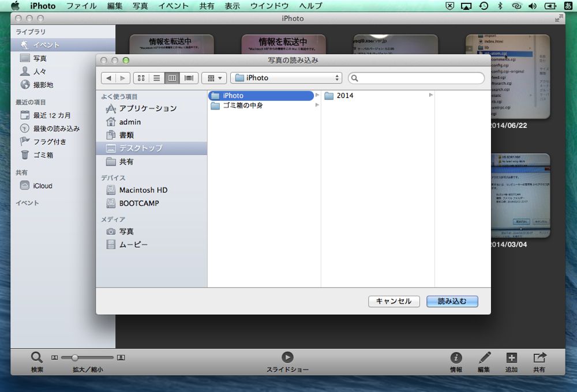The width and height of the screenshot is (577, 392).
Task: Go forward with the dialog's forward arrow
Action: coord(122,78)
